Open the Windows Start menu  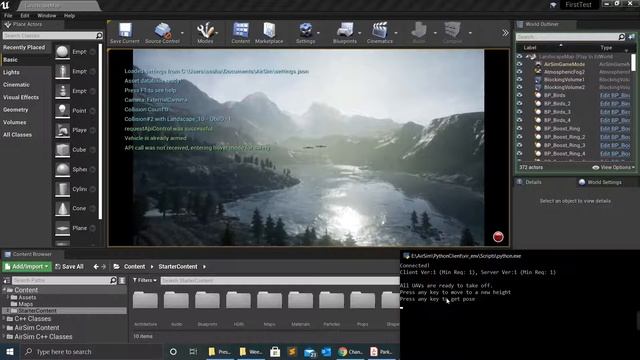coord(10,351)
